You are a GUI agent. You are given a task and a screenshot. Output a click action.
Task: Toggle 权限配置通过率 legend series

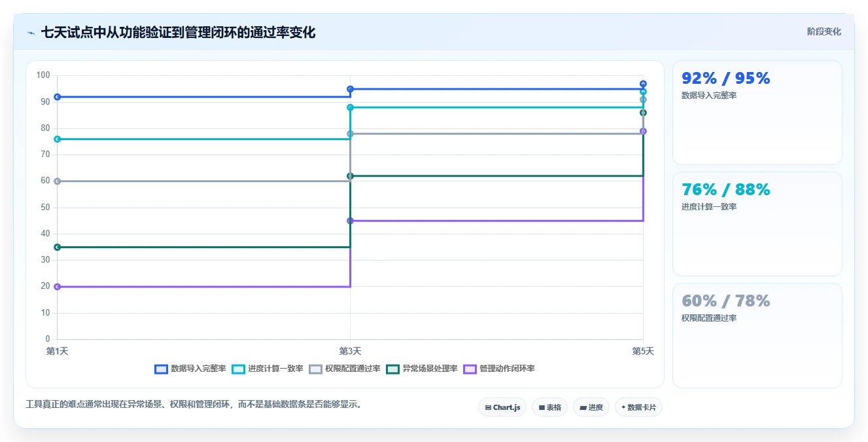[x=345, y=369]
